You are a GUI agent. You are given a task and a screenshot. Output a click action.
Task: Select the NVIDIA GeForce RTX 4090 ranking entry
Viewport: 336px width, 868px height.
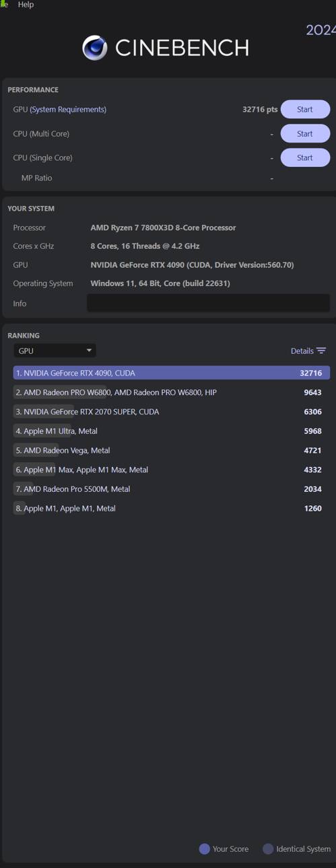(x=172, y=373)
